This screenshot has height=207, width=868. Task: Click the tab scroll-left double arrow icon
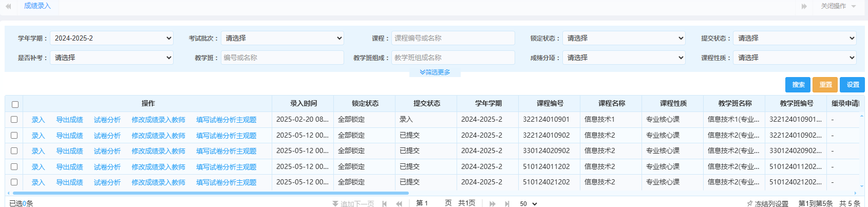(x=8, y=6)
